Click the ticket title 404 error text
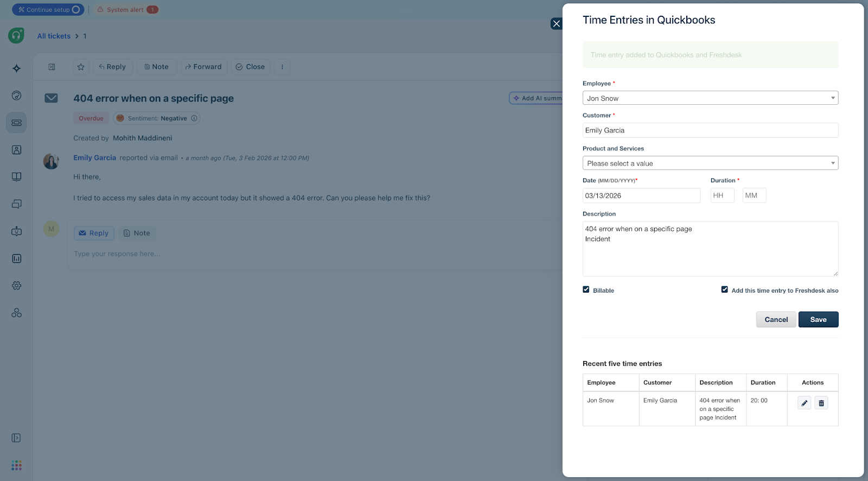 point(154,98)
